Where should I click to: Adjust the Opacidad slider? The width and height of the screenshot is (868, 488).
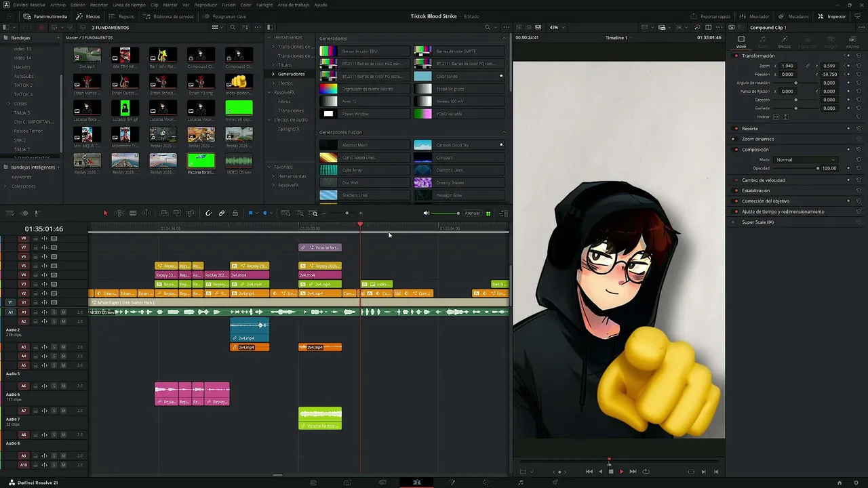(x=797, y=168)
